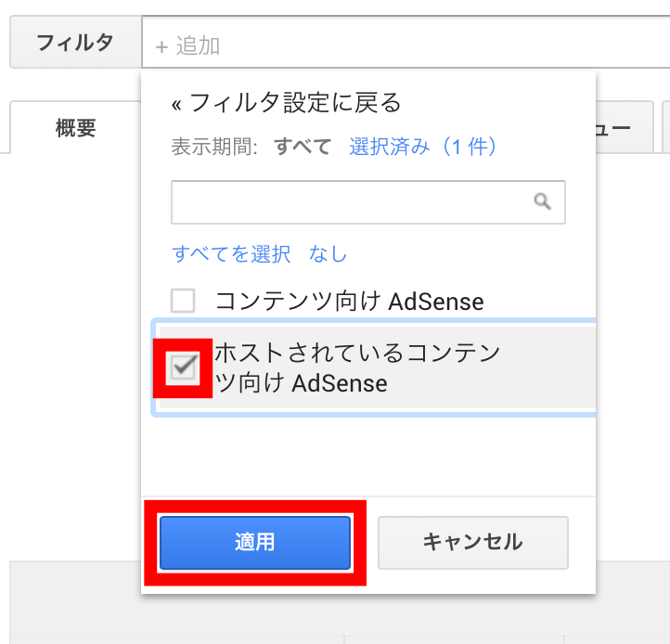Screen dimensions: 670x644
Task: Check コンテンツ向け AdSense checkbox
Action: (x=183, y=301)
